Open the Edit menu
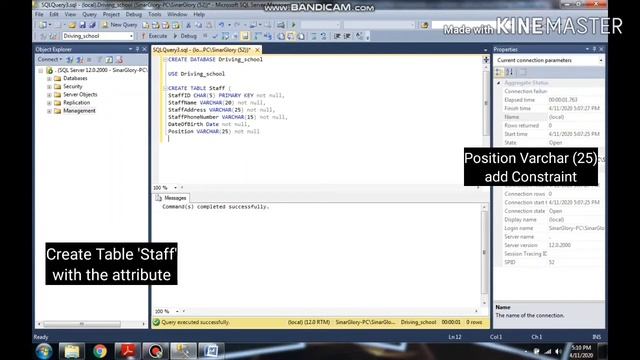 [54, 14]
